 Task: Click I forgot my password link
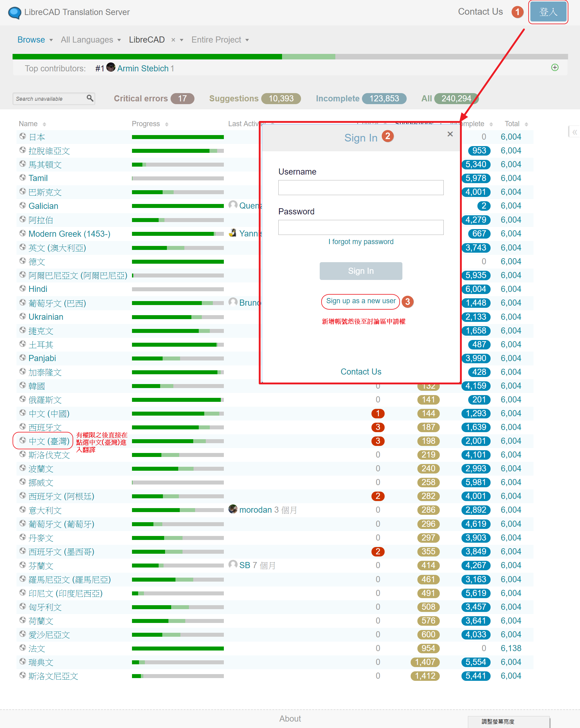361,242
